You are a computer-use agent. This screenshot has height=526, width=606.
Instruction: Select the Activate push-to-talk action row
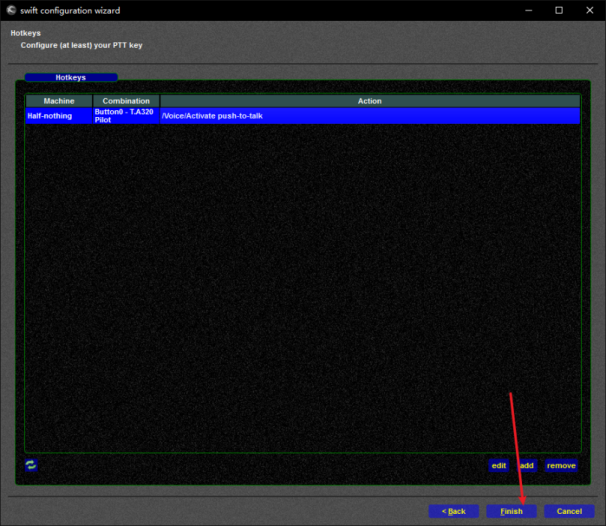(370, 116)
